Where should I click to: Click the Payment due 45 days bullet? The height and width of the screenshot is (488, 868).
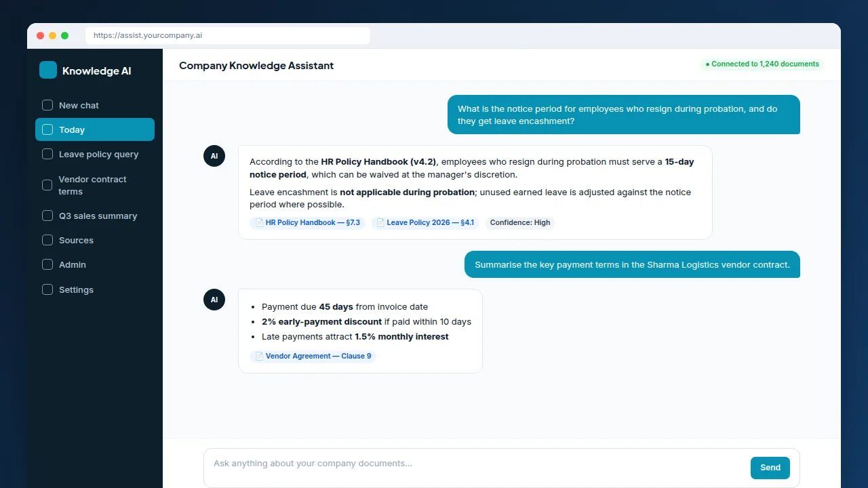tap(344, 307)
